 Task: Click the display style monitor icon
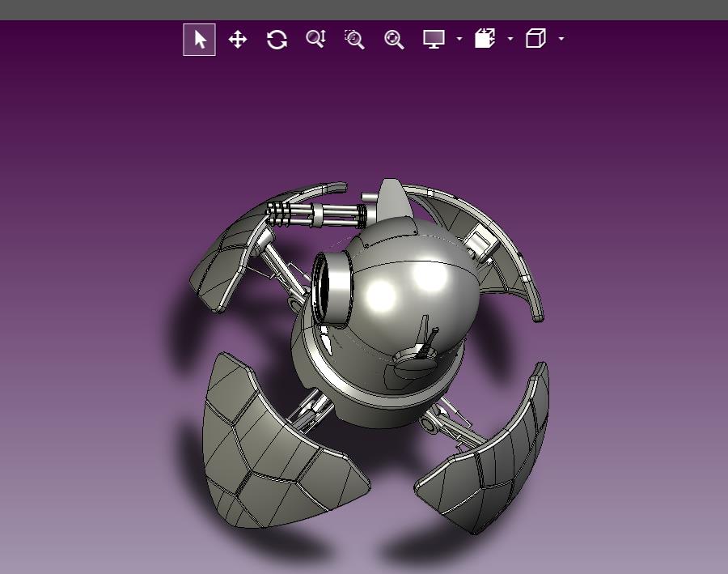(434, 39)
